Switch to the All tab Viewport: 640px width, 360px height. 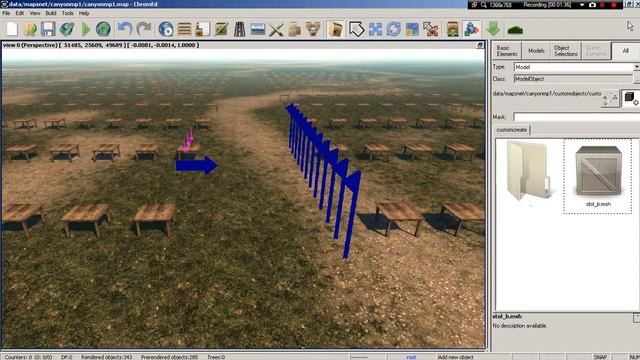(x=625, y=51)
